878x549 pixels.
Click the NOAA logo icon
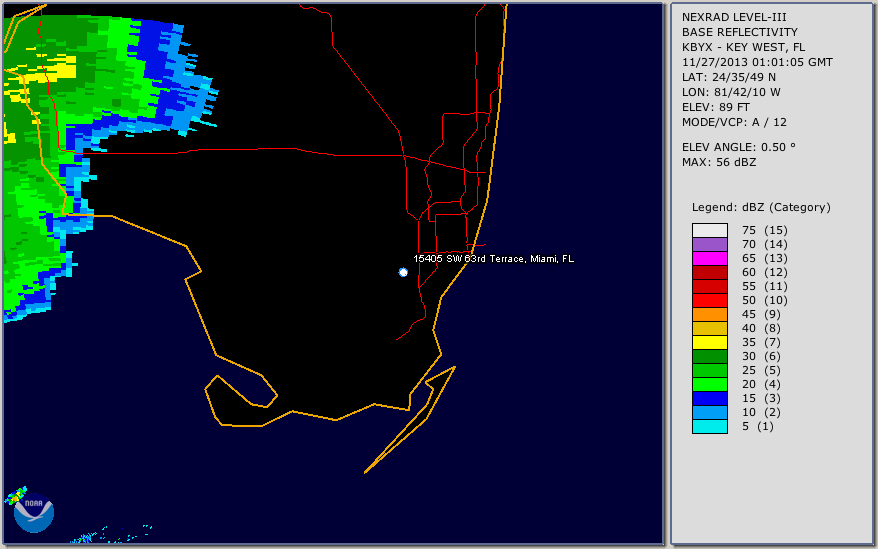point(34,513)
